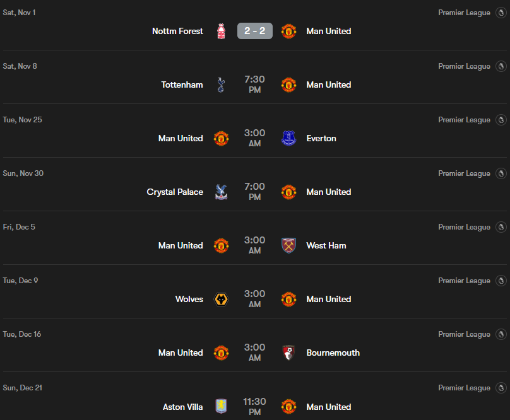
Task: Click the West Ham club crest
Action: [x=288, y=245]
